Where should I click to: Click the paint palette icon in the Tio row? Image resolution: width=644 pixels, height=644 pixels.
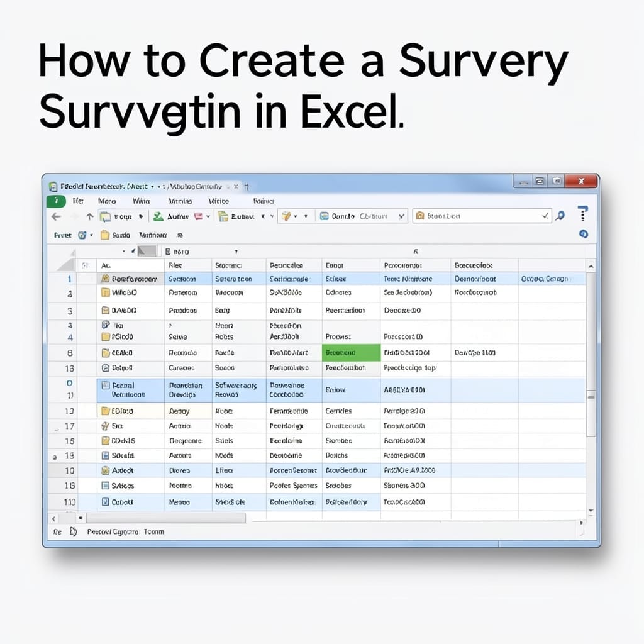(x=106, y=325)
